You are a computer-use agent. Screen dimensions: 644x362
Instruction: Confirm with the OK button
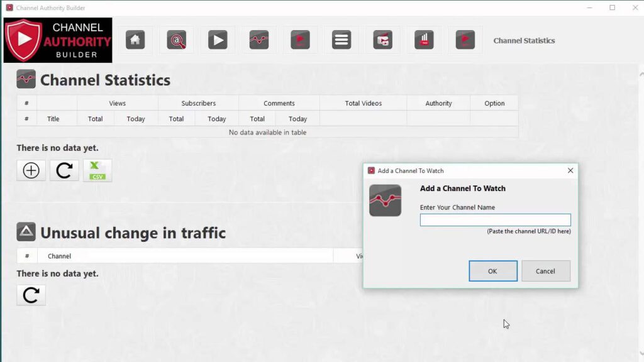point(493,271)
